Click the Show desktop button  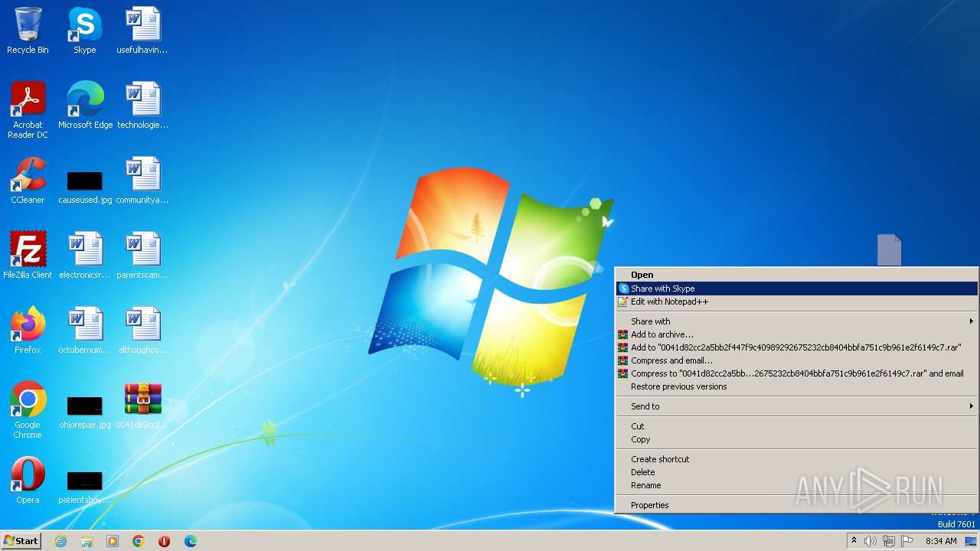point(971,541)
